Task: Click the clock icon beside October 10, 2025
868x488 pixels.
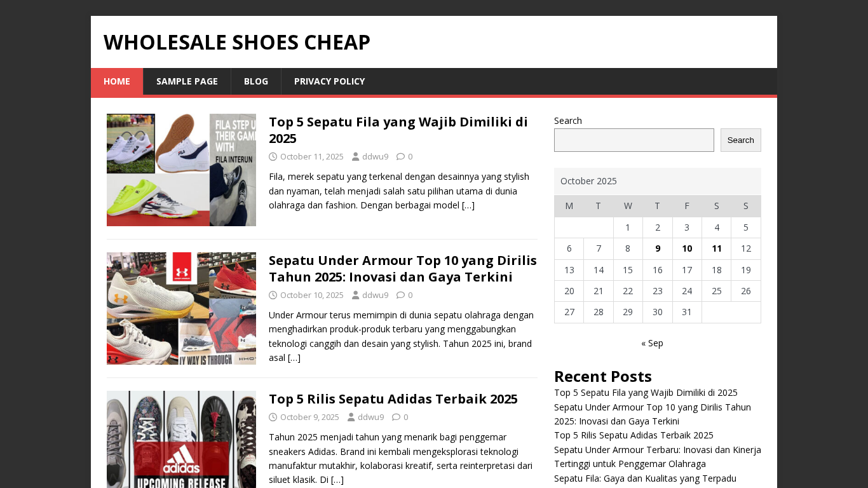Action: (x=273, y=295)
